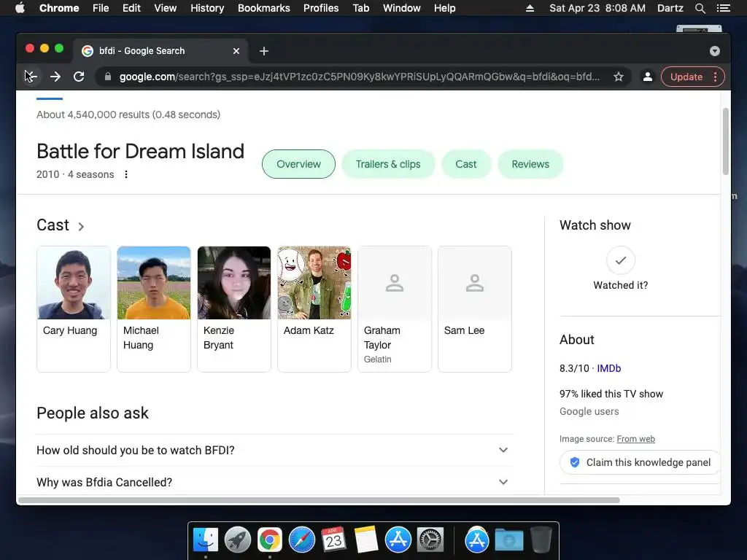Bookmark this page with the star icon
The width and height of the screenshot is (747, 560).
tap(619, 77)
